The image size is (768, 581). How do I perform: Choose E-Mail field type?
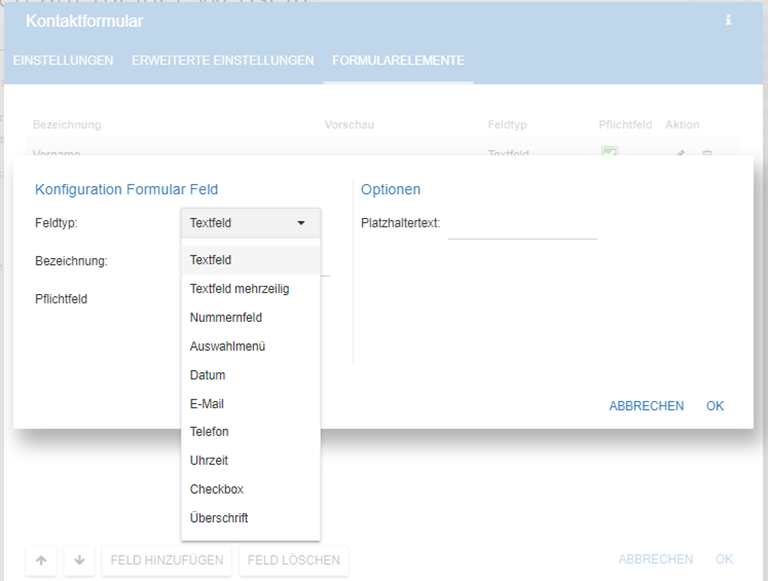[207, 404]
